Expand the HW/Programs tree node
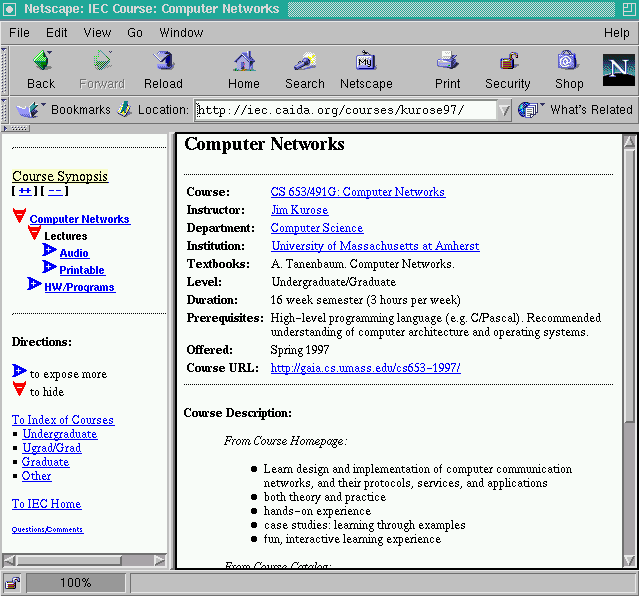 pos(34,284)
